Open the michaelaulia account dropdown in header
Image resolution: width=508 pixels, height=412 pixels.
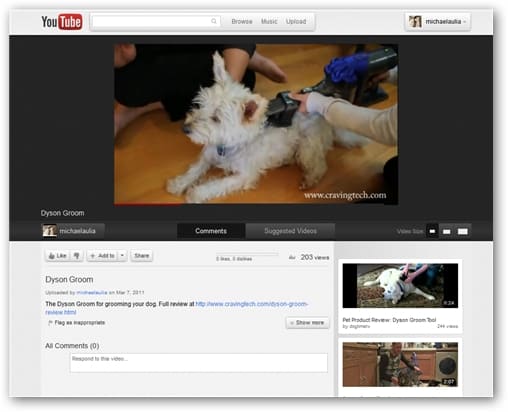[438, 22]
